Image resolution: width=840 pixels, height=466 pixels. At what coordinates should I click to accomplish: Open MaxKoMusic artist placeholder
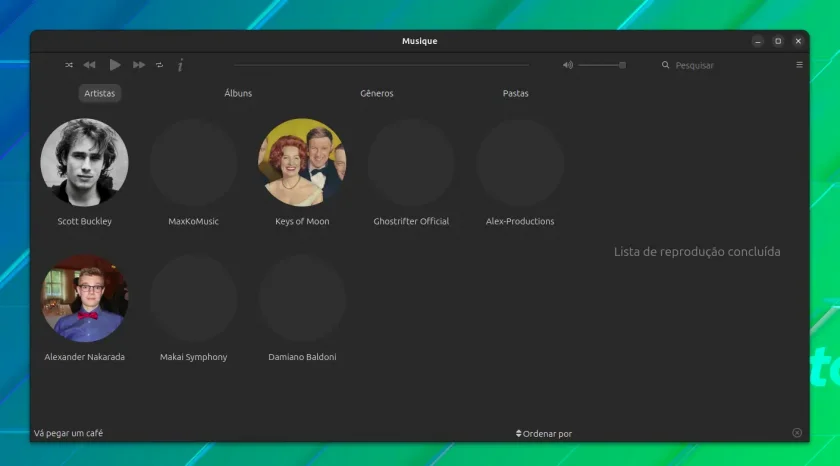pos(193,162)
